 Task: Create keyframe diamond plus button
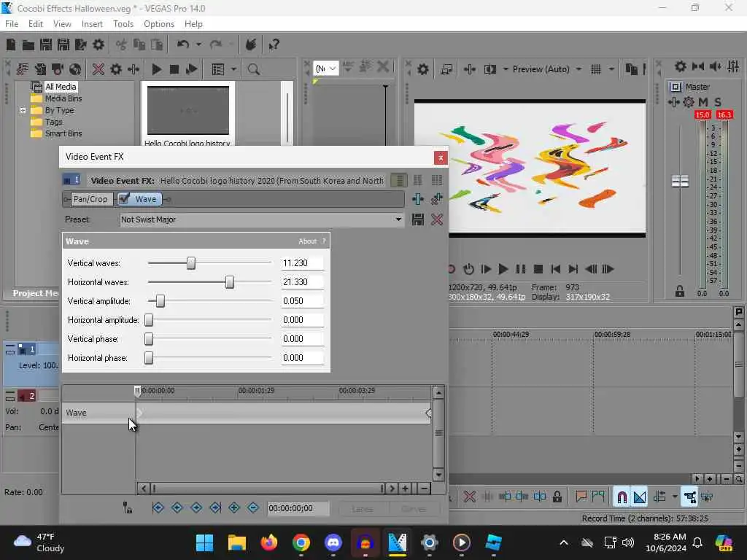[234, 508]
